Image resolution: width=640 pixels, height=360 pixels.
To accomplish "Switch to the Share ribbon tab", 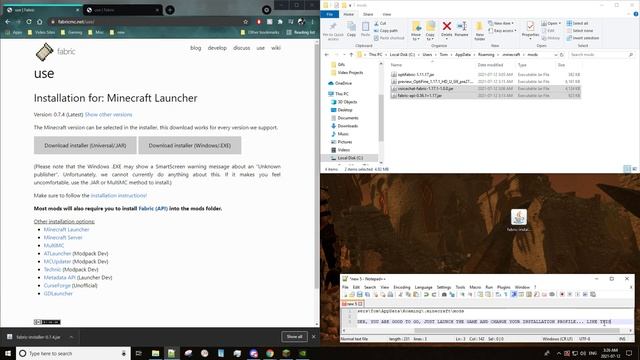I will tap(368, 14).
